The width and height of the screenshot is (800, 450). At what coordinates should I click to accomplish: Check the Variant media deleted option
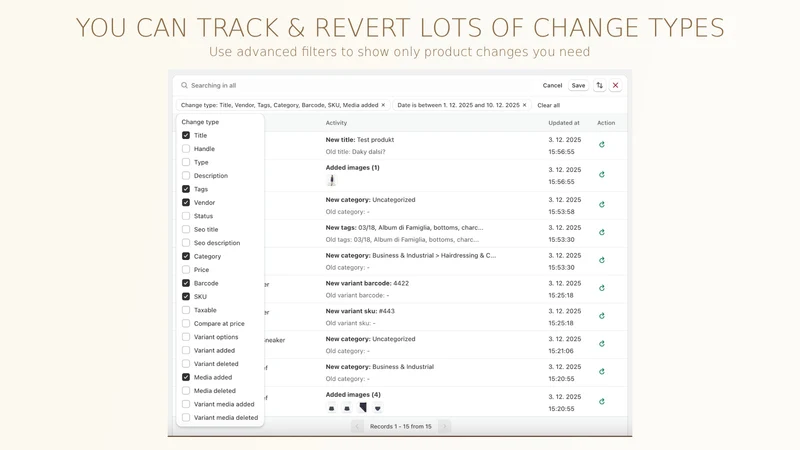[186, 417]
